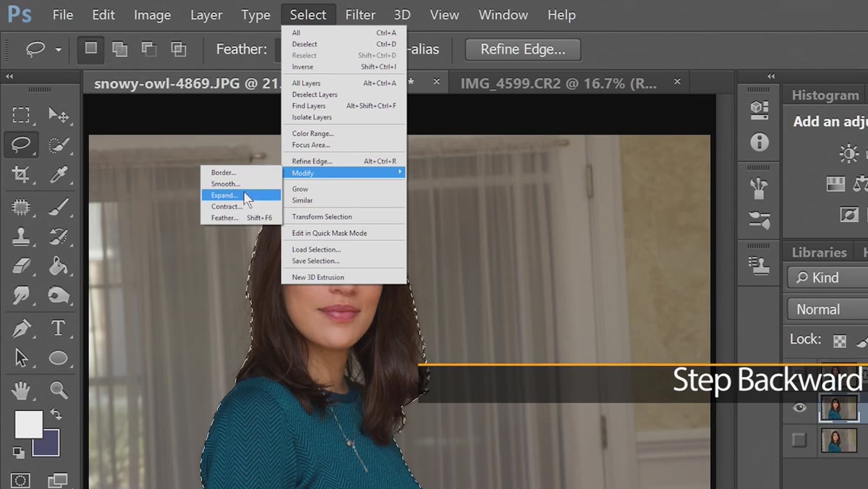Select the Horizontal Type tool
868x489 pixels.
[59, 328]
